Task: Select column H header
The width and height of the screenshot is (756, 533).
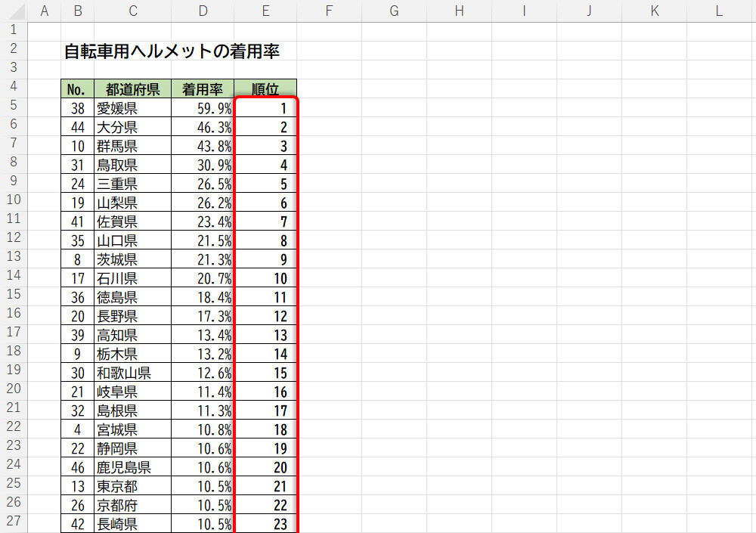Action: (459, 11)
